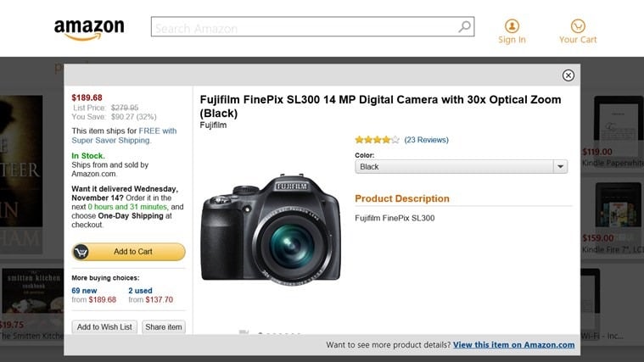Click the Fujifilm camera product image
Screen dimensions: 644x362
[270, 229]
